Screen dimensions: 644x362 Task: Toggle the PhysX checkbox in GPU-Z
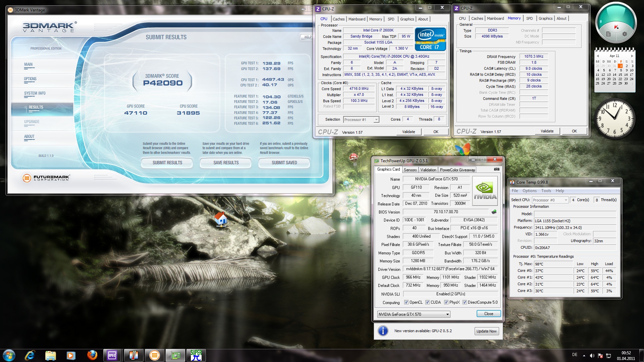(446, 302)
